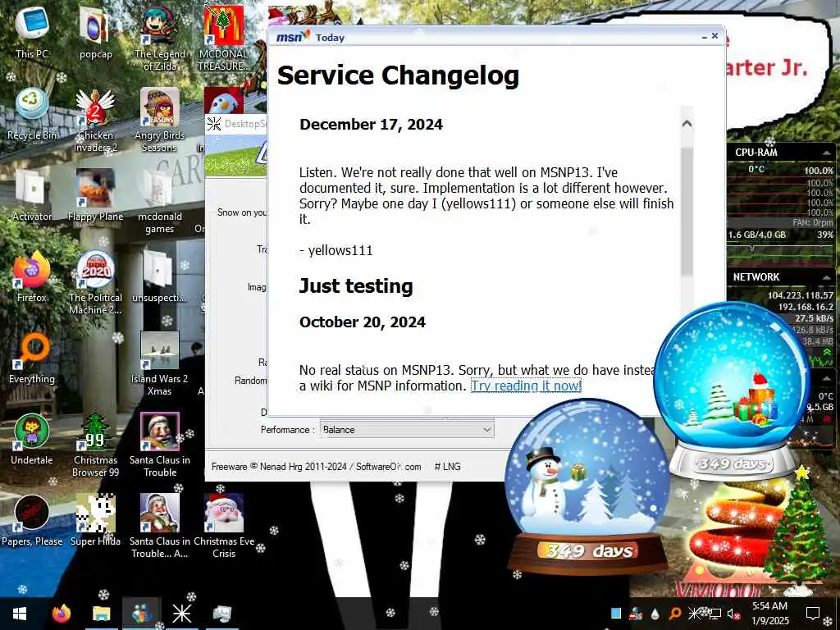Screen dimensions: 840x630
Task: Launch the Flappy Plane shortcut
Action: pyautogui.click(x=95, y=195)
